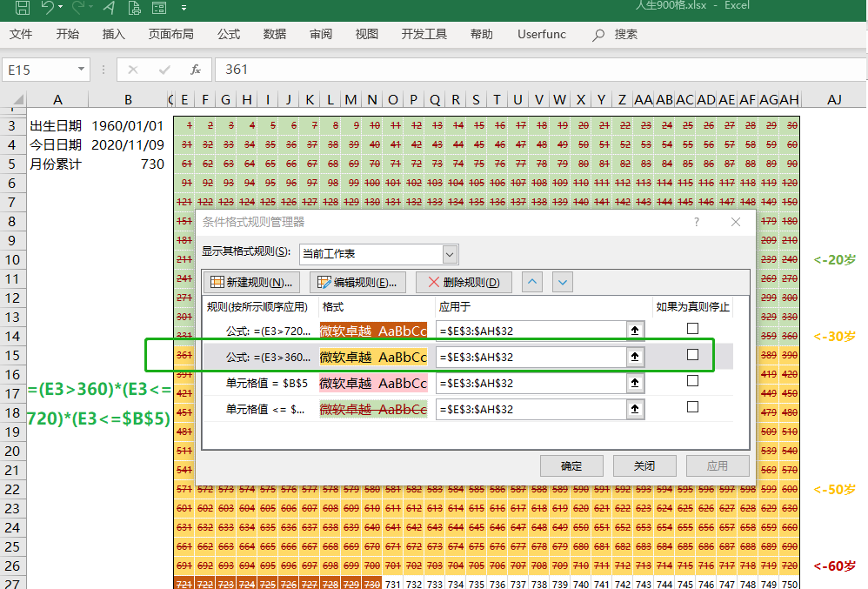Open the 页面布局 ribbon tab

click(x=171, y=34)
